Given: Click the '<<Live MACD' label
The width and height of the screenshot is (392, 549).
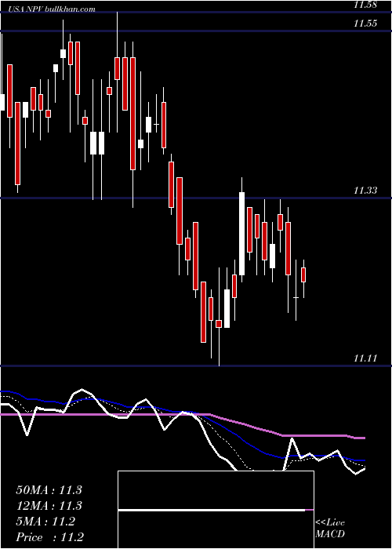Looking at the screenshot, I should pos(330,529).
